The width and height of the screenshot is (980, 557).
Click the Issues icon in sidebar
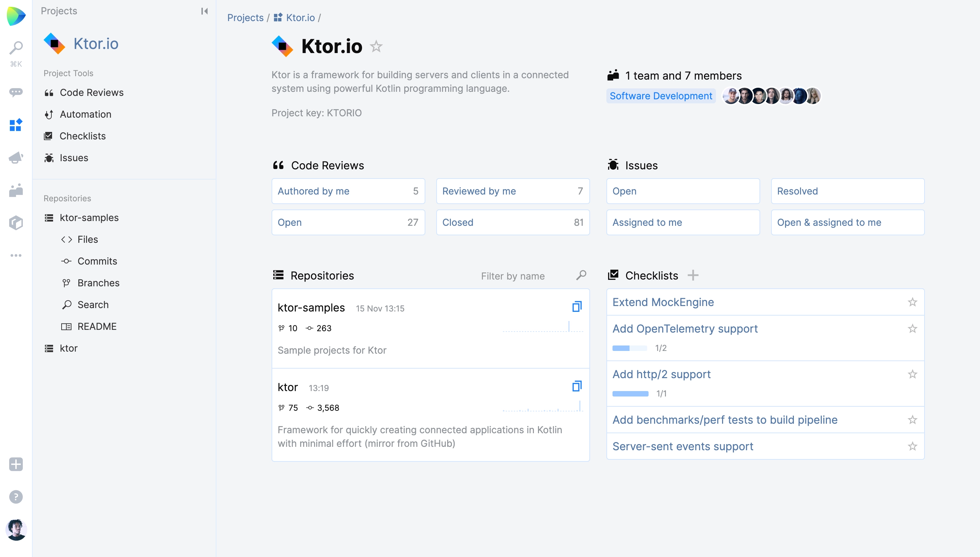pos(49,157)
